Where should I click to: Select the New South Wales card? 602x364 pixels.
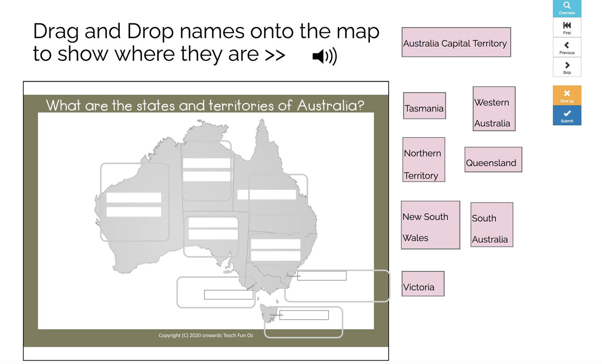click(x=430, y=225)
